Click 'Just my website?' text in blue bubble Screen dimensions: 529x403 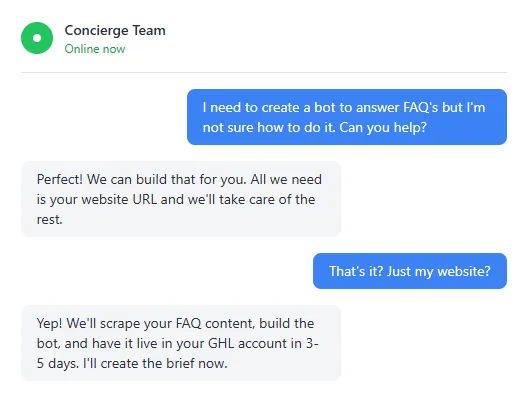point(439,271)
